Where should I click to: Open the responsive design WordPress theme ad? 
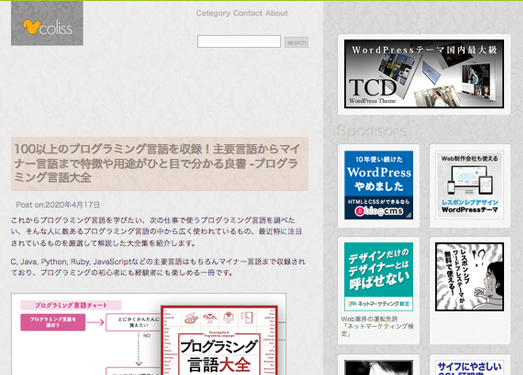point(470,185)
